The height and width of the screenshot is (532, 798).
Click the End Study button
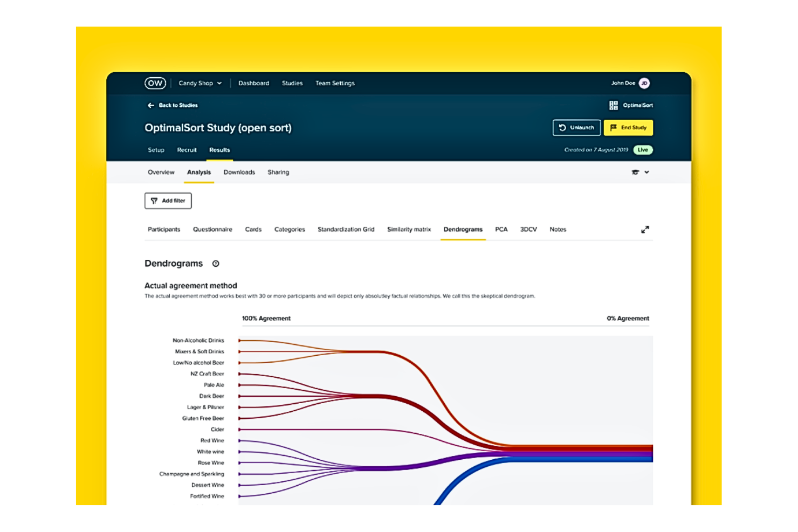628,128
